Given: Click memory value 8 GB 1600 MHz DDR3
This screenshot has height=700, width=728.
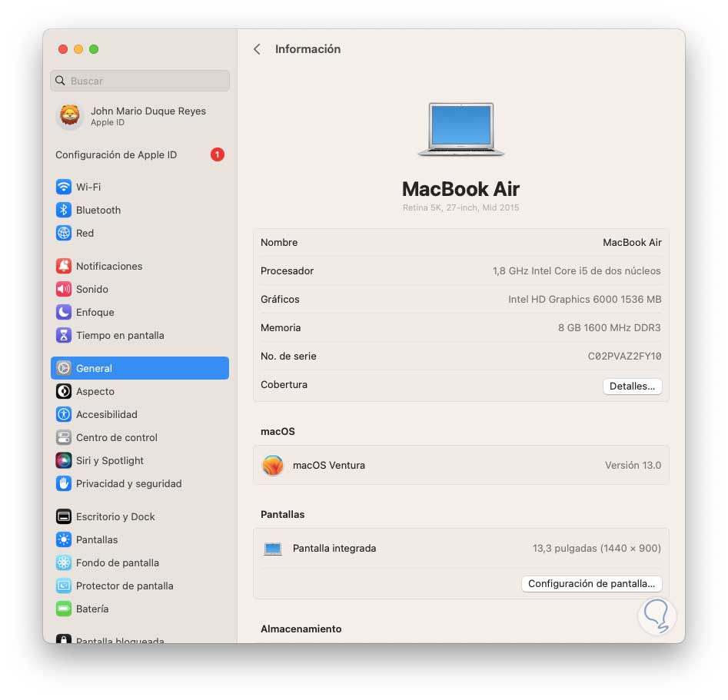Looking at the screenshot, I should tap(609, 328).
